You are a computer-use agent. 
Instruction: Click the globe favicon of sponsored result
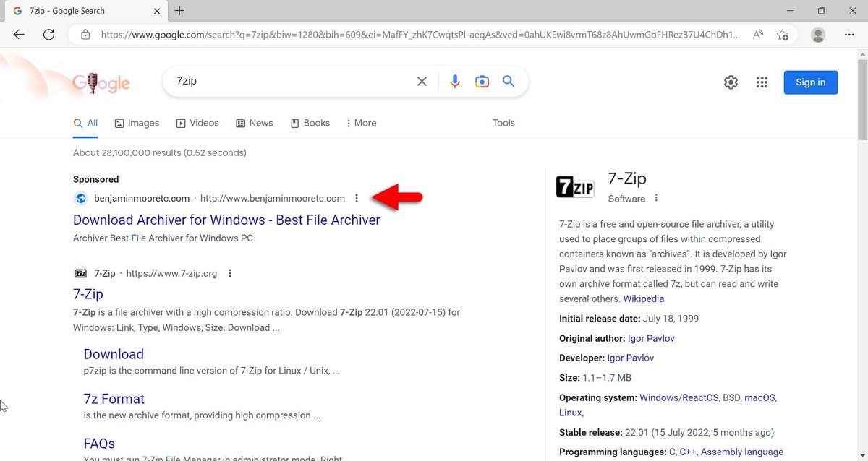point(80,198)
